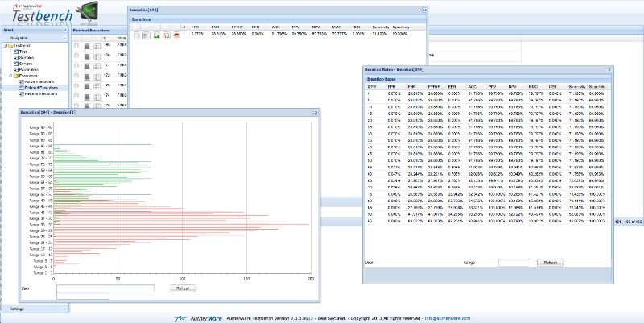Image resolution: width=644 pixels, height=323 pixels.
Task: Select the GFR 95 row in Iteration Rates
Action: point(487,221)
